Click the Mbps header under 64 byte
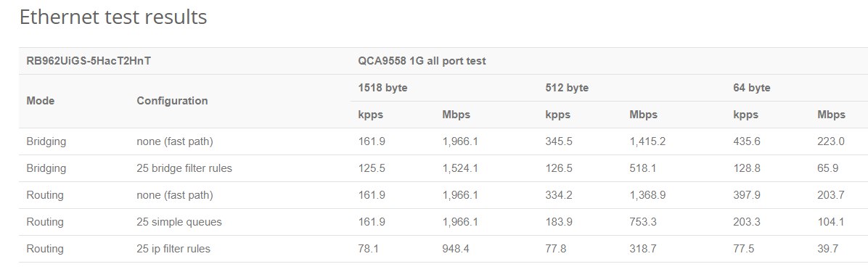868x272 pixels. point(832,115)
